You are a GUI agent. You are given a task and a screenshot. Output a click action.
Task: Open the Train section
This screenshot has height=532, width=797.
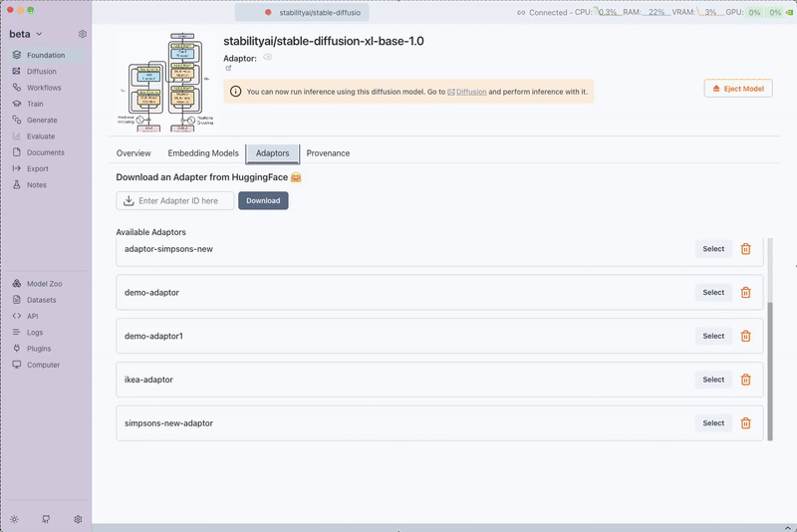[x=35, y=104]
